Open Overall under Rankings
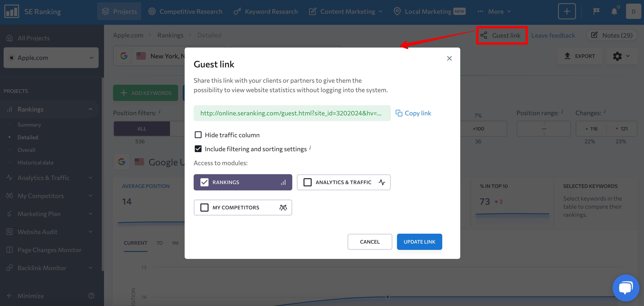 [26, 150]
